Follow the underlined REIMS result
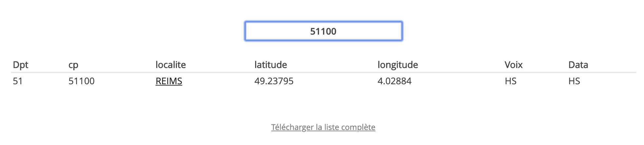 (x=169, y=81)
